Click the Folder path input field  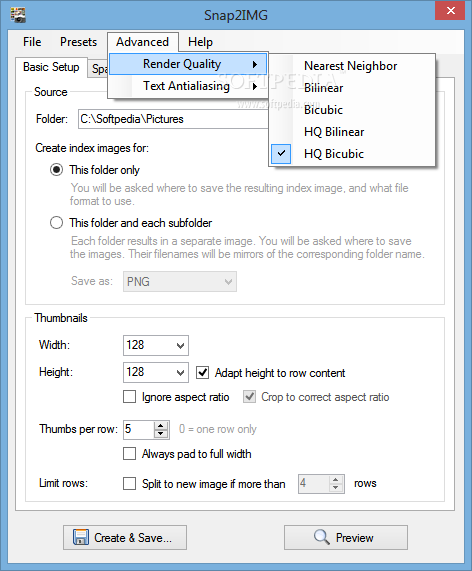pyautogui.click(x=173, y=119)
